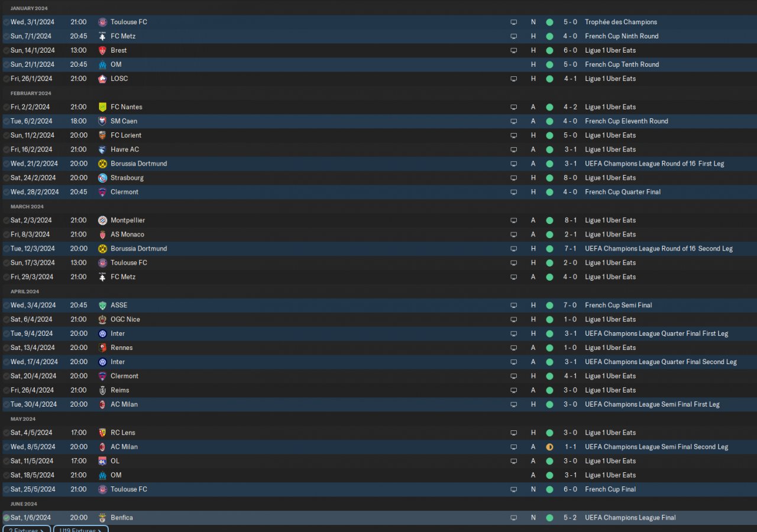The image size is (757, 532).
Task: Click the AS Monaco team name
Action: pos(127,235)
